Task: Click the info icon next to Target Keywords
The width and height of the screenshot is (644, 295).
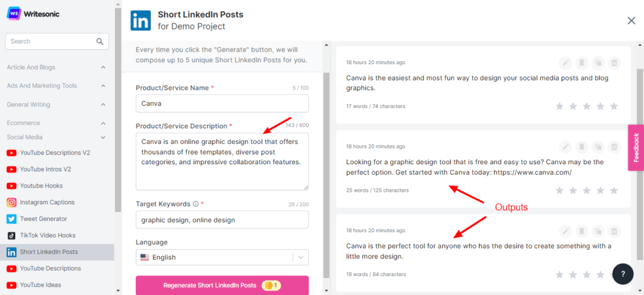Action: (196, 204)
